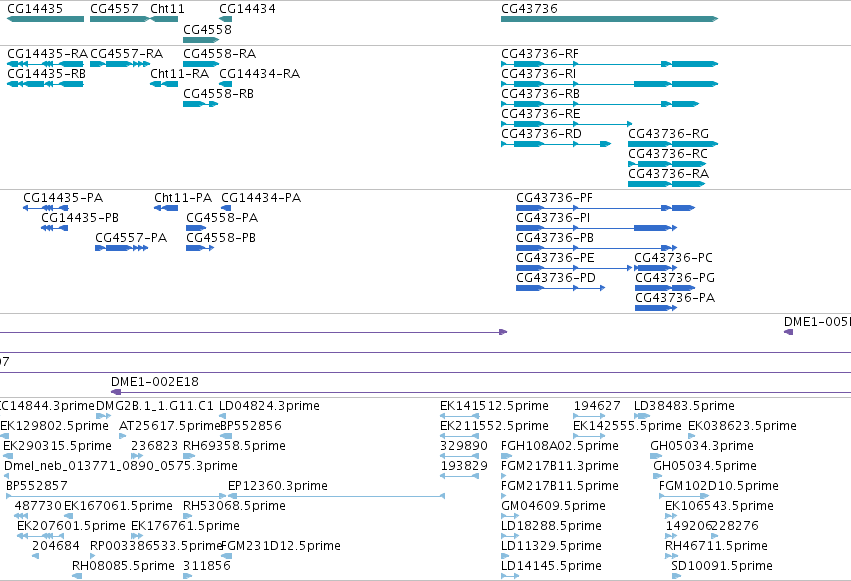Click protein CG4557-PA label
Viewport: 851px width, 581px height.
[131, 238]
